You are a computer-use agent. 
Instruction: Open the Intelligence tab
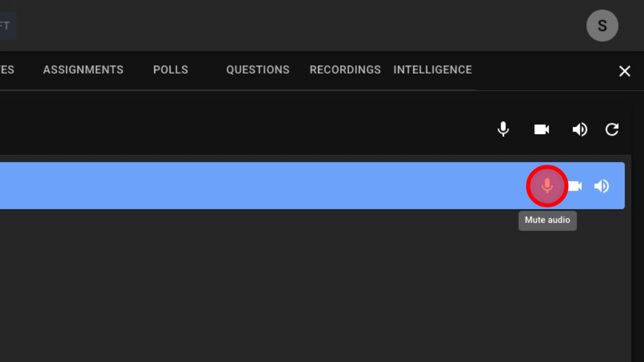point(433,70)
